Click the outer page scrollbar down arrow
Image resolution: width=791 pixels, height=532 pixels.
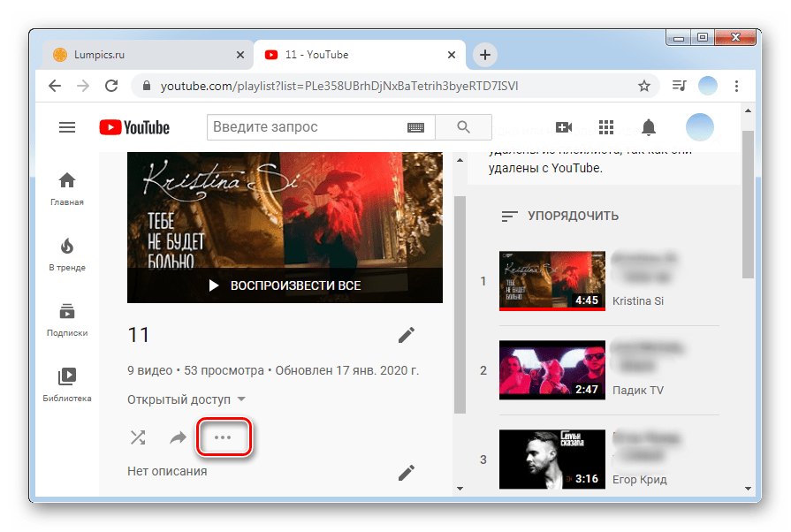(x=748, y=488)
